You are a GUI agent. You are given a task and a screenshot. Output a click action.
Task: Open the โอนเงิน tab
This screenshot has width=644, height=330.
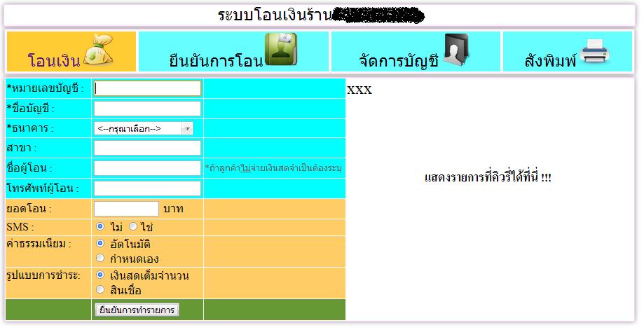[x=71, y=51]
